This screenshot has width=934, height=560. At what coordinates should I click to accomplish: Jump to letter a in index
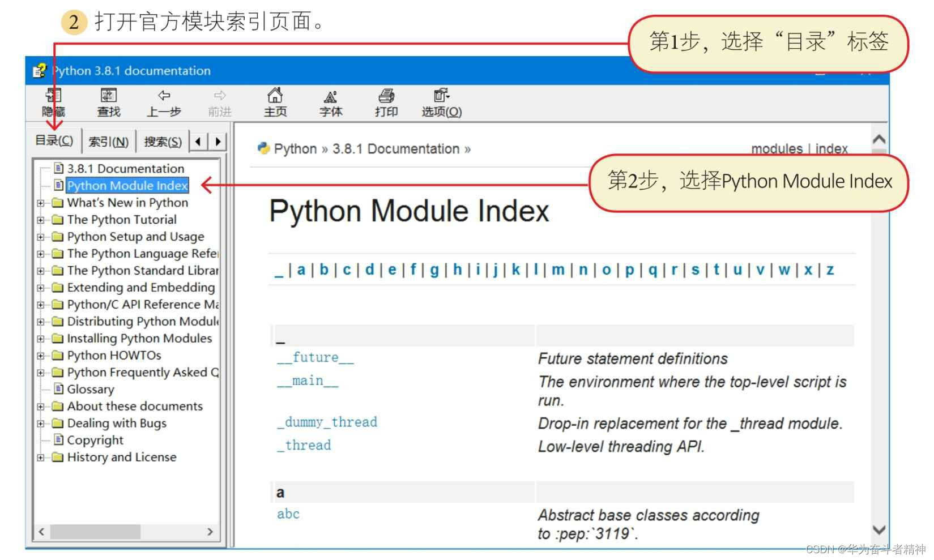click(301, 270)
